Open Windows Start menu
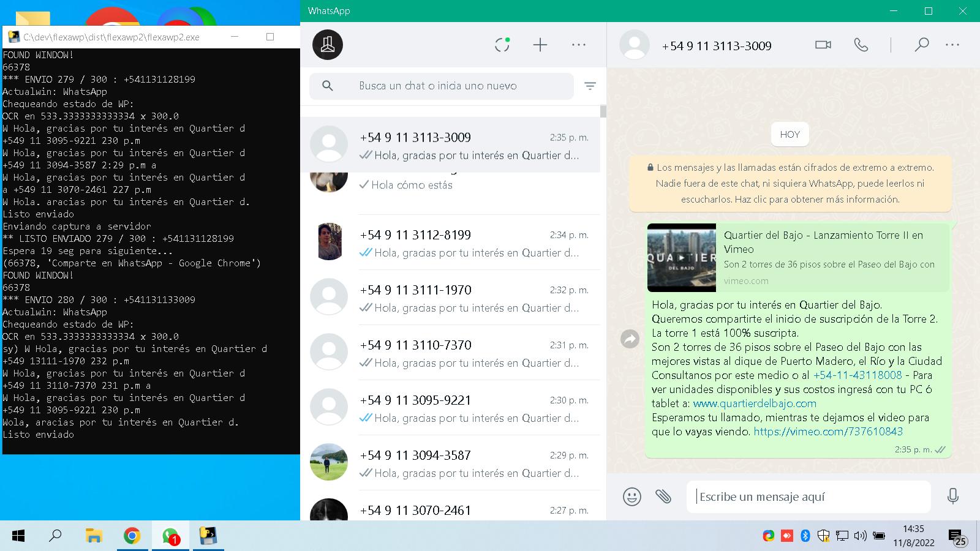 point(18,536)
